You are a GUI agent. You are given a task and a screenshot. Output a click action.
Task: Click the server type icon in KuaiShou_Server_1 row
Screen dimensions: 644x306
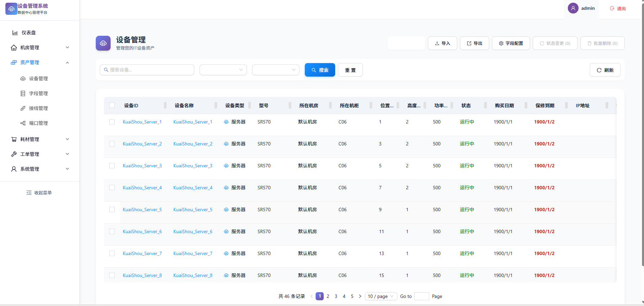[226, 122]
